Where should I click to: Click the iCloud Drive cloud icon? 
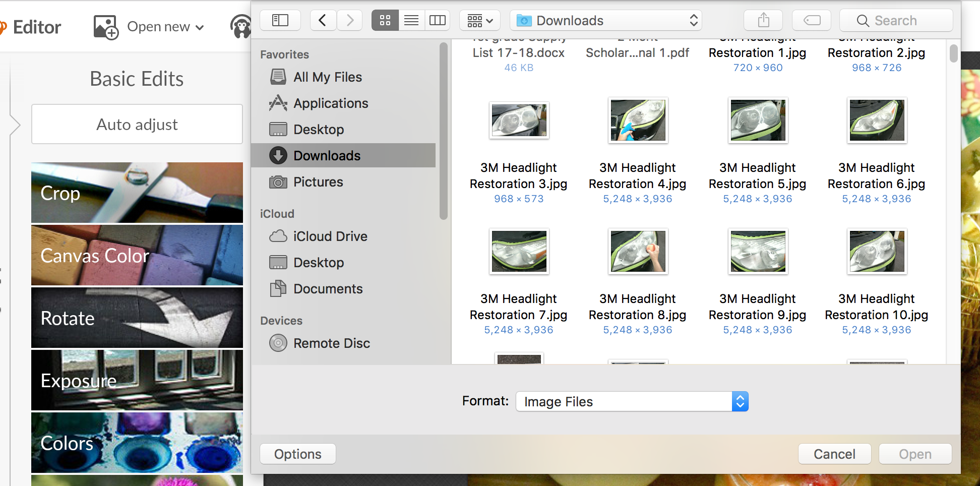278,236
